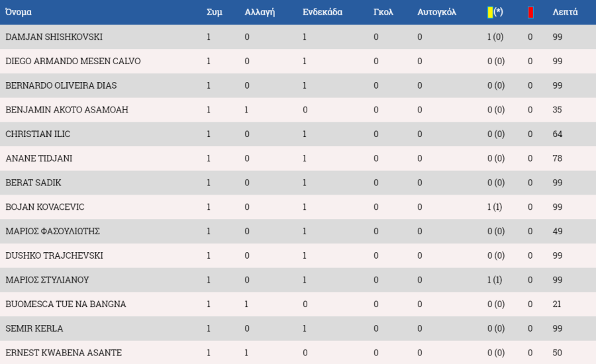Open CHRISTIAN ILIC player entry
This screenshot has width=596, height=364.
click(38, 134)
